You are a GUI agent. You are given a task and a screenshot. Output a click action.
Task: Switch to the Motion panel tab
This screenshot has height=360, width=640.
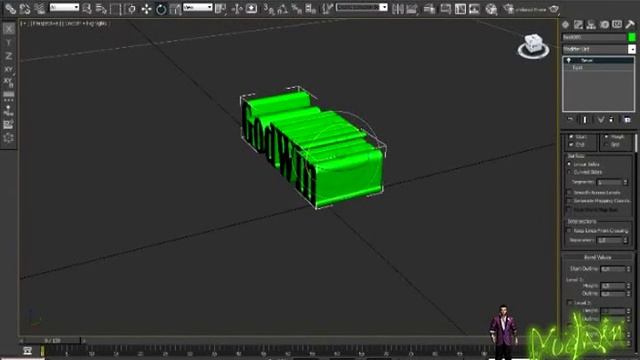click(x=604, y=24)
